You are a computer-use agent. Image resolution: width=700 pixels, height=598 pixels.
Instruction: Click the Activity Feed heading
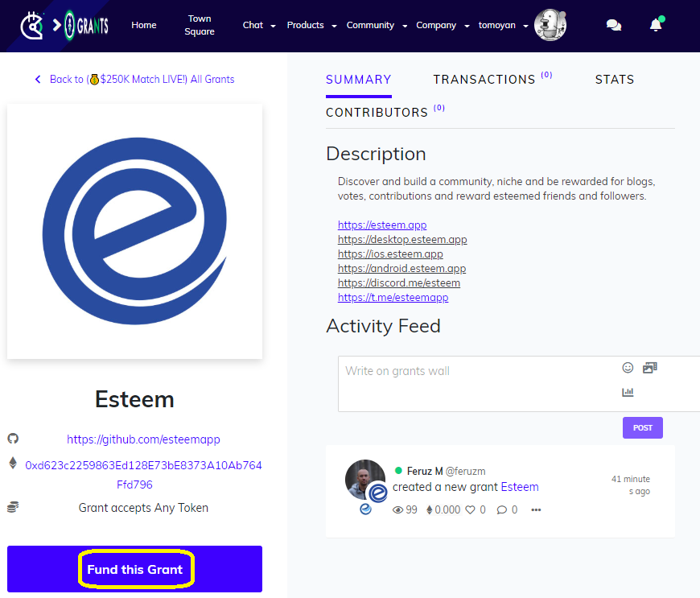[383, 326]
